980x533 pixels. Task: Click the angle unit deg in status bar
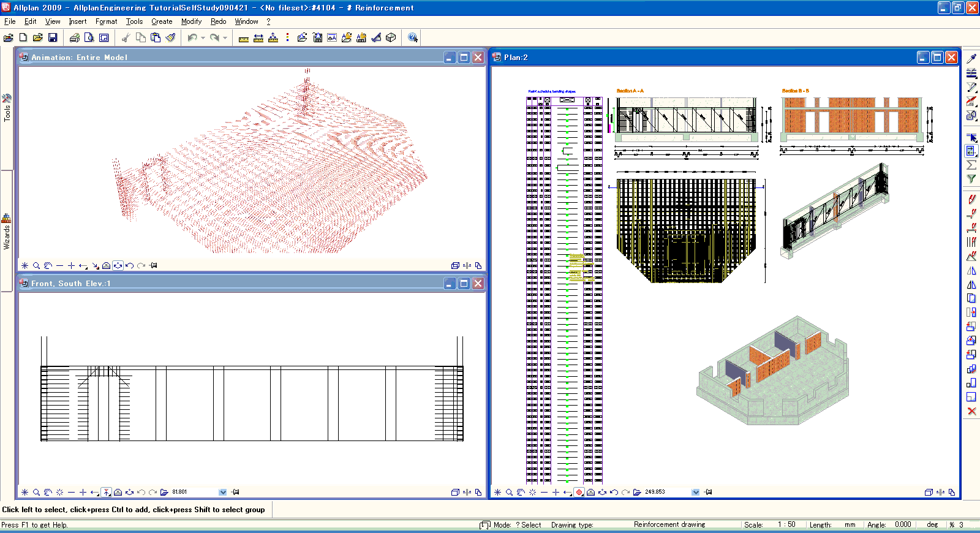pyautogui.click(x=932, y=525)
